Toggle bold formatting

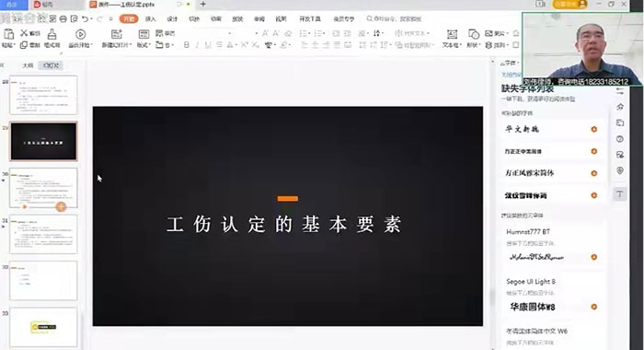pos(187,45)
